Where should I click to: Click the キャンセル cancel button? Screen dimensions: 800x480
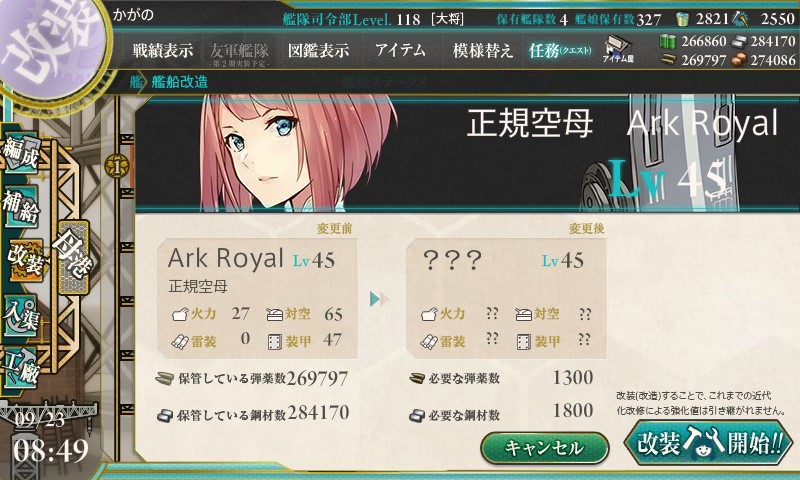pyautogui.click(x=544, y=448)
